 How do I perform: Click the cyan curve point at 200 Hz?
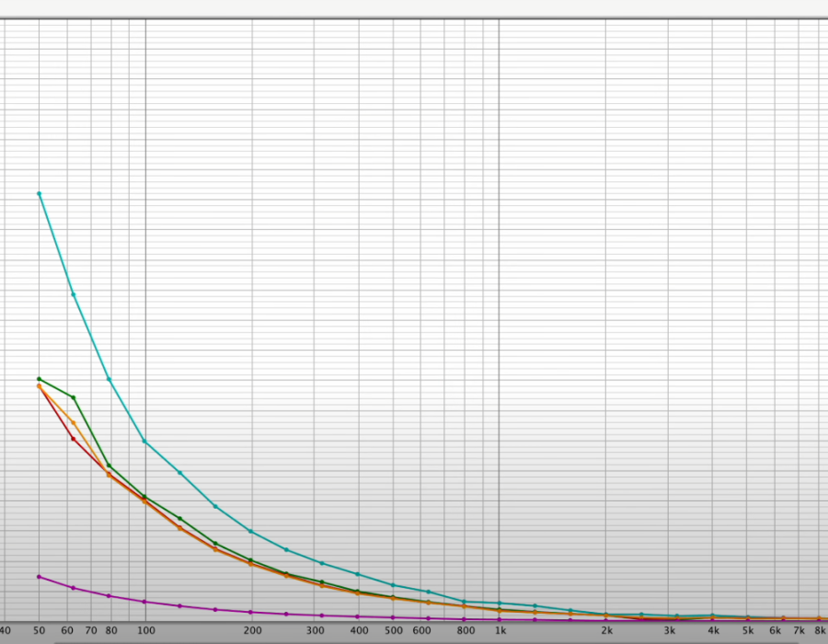(251, 531)
